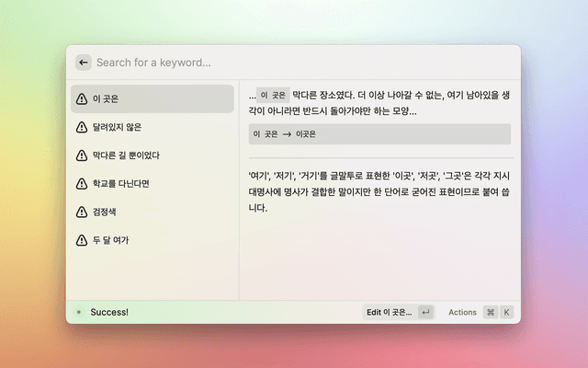Click the ⌘ key icon in the footer
The height and width of the screenshot is (368, 588).
click(x=491, y=313)
